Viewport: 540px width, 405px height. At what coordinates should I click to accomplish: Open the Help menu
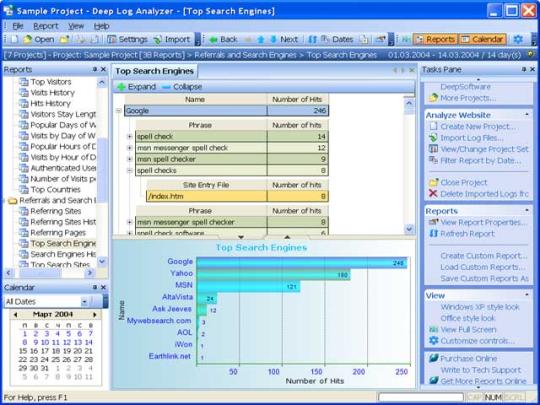pyautogui.click(x=102, y=26)
